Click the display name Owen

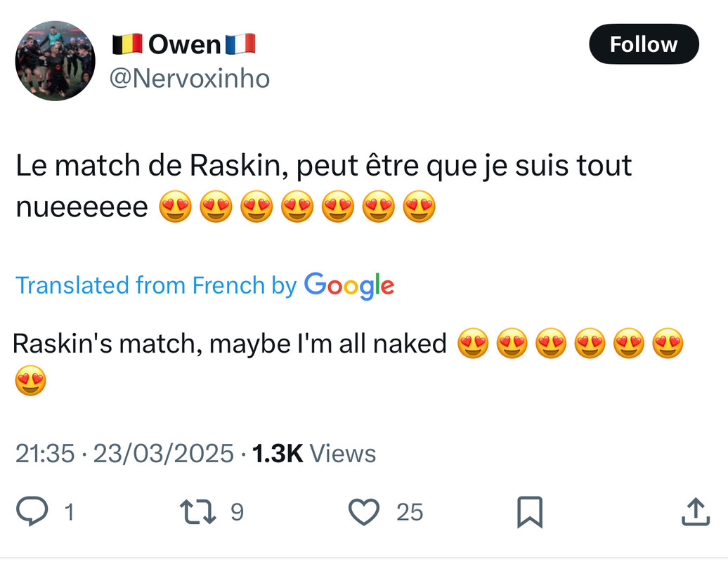(x=184, y=45)
